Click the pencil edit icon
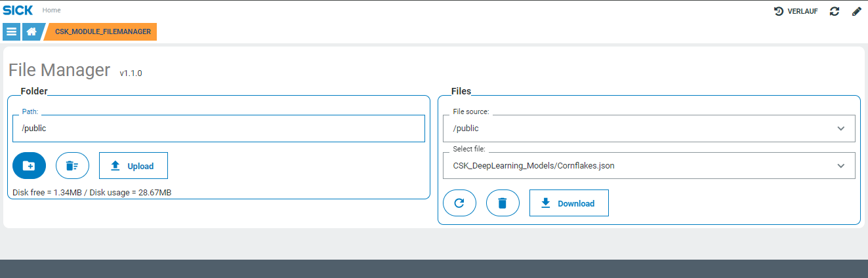 pyautogui.click(x=856, y=11)
